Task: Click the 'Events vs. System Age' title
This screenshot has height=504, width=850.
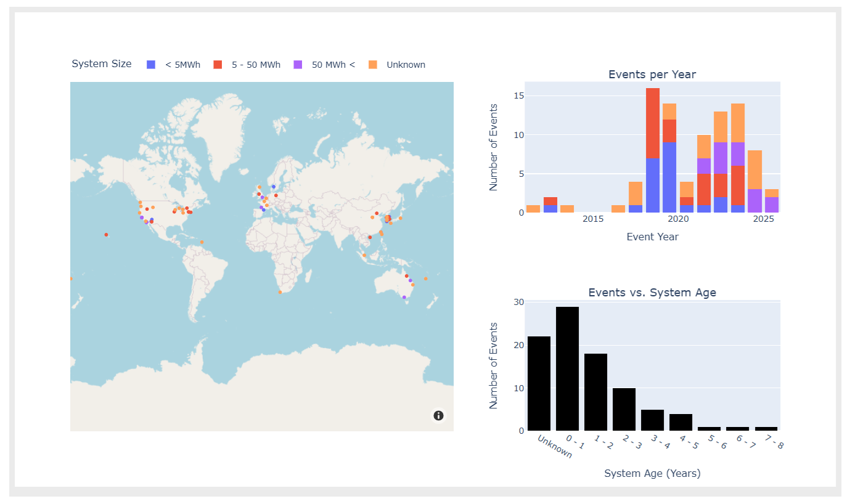Action: 652,293
